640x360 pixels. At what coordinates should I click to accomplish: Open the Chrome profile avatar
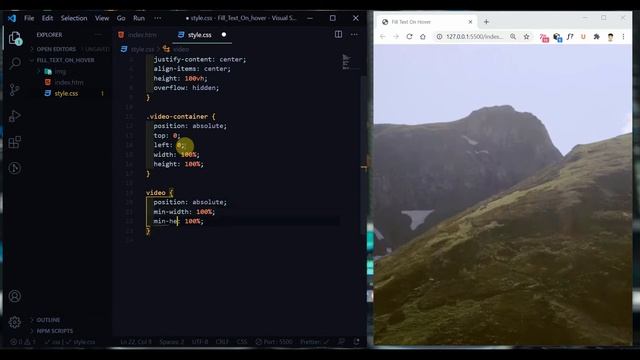pyautogui.click(x=610, y=37)
